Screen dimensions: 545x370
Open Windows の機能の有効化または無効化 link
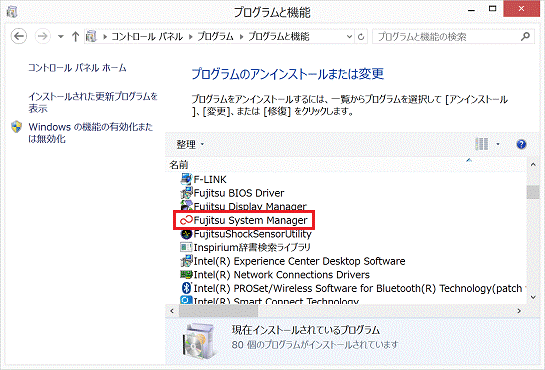(90, 133)
